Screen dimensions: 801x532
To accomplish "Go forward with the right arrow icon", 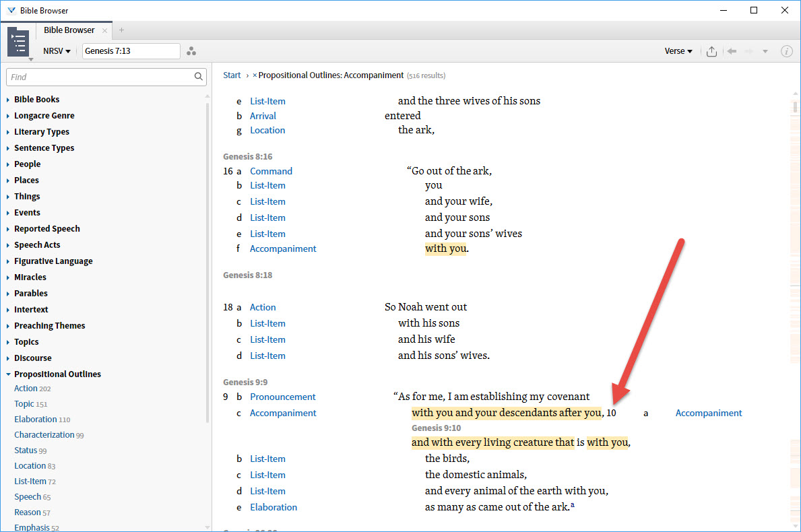I will pos(749,51).
